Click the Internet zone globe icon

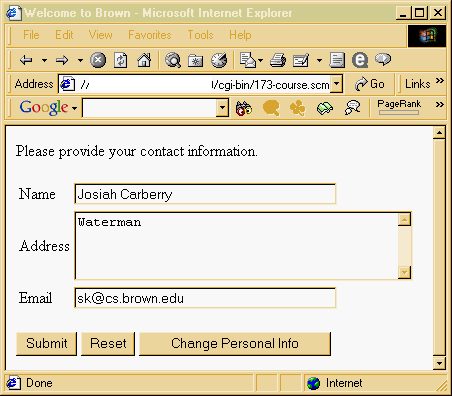[x=313, y=383]
